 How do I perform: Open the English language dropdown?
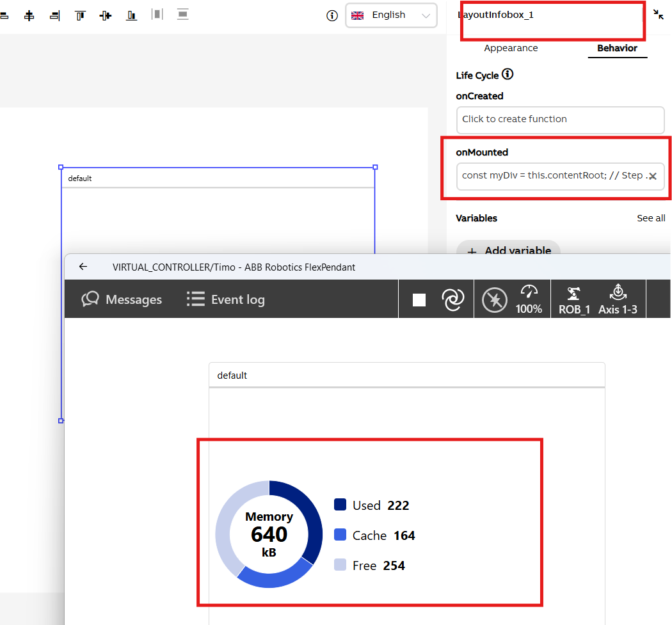point(391,15)
